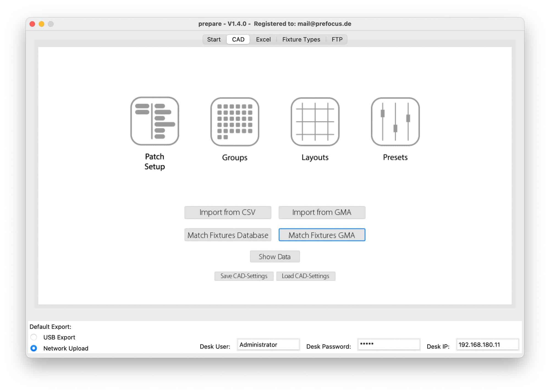Open the Presets faders icon
Viewport: 550px width, 392px height.
(395, 122)
